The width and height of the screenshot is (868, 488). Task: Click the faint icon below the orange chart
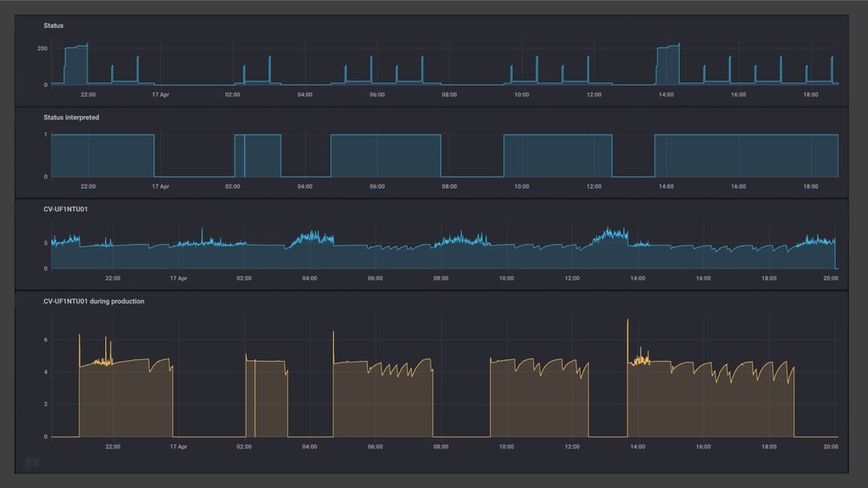click(x=32, y=462)
